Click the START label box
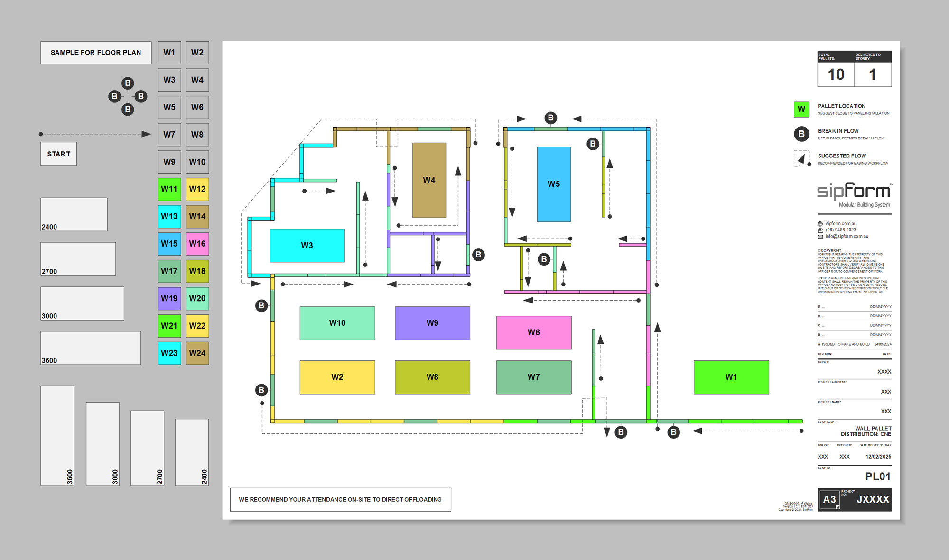This screenshot has height=560, width=949. click(x=59, y=154)
